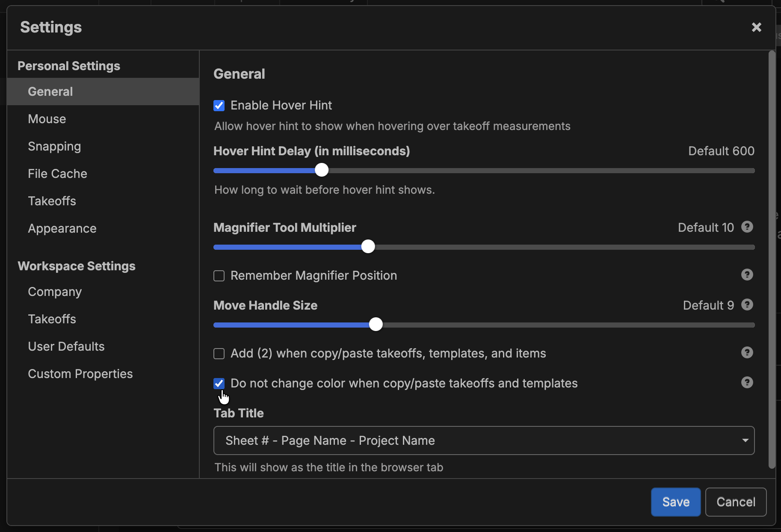
Task: Enable Remember Magnifier Position checkbox
Action: (219, 276)
